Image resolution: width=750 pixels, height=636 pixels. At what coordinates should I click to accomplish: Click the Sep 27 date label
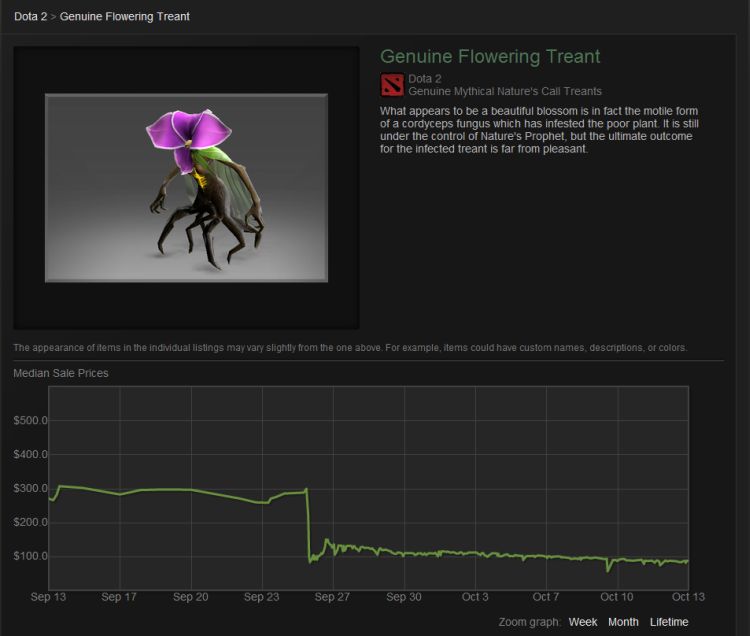[333, 597]
